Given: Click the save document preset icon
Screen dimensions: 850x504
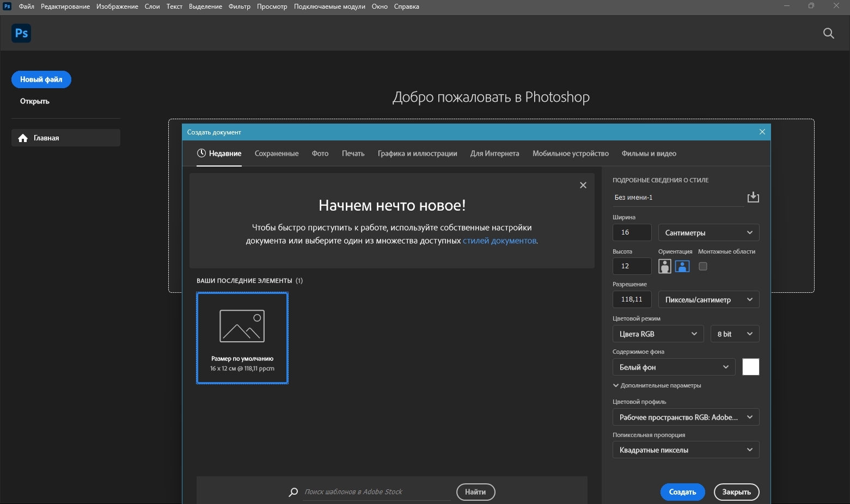Looking at the screenshot, I should click(x=753, y=197).
